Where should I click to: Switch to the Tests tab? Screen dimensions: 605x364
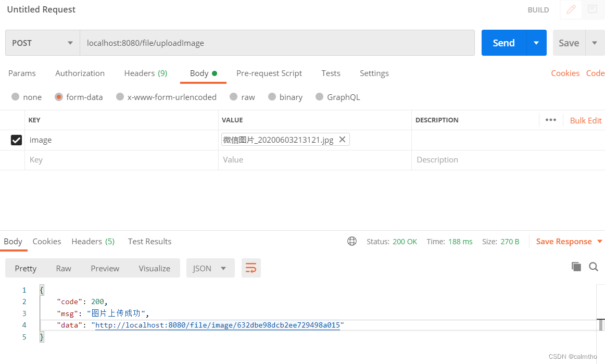pos(331,73)
